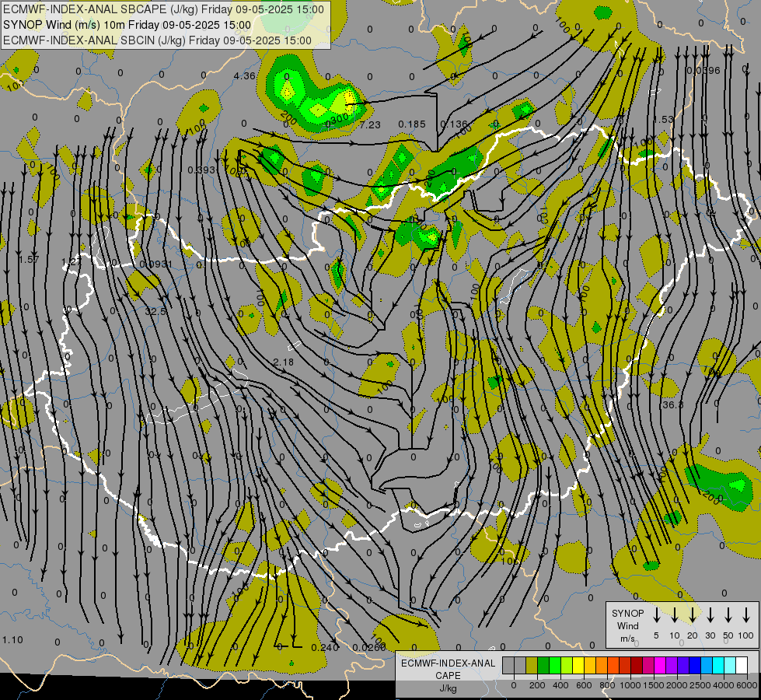The image size is (761, 700).
Task: Click the 5 m/s wind arrow symbol
Action: pos(656,615)
